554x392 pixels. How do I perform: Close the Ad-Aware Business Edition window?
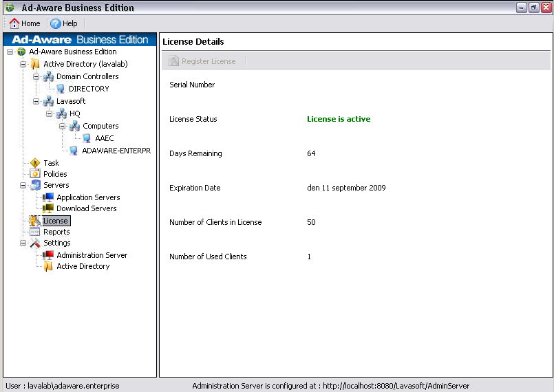click(546, 8)
